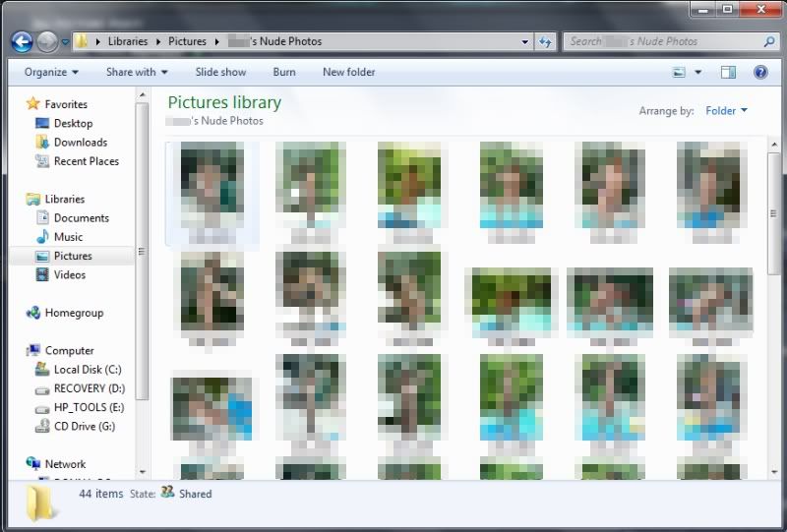787x532 pixels.
Task: Open the recent pages dropdown beside Forward
Action: point(65,42)
